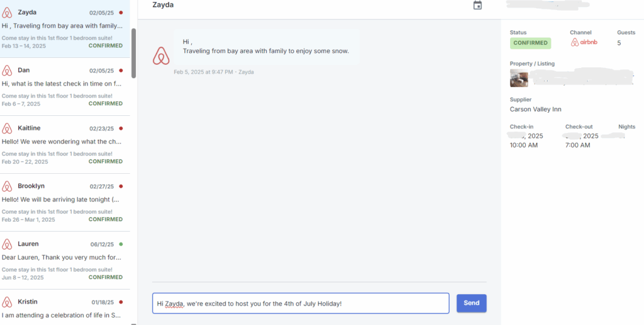Click CONFIRMED label in Dan's row

[106, 104]
